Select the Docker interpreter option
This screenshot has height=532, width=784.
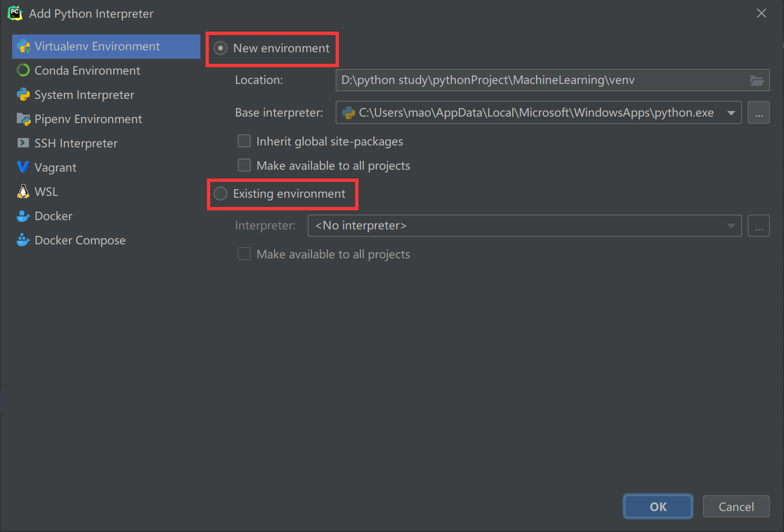53,216
